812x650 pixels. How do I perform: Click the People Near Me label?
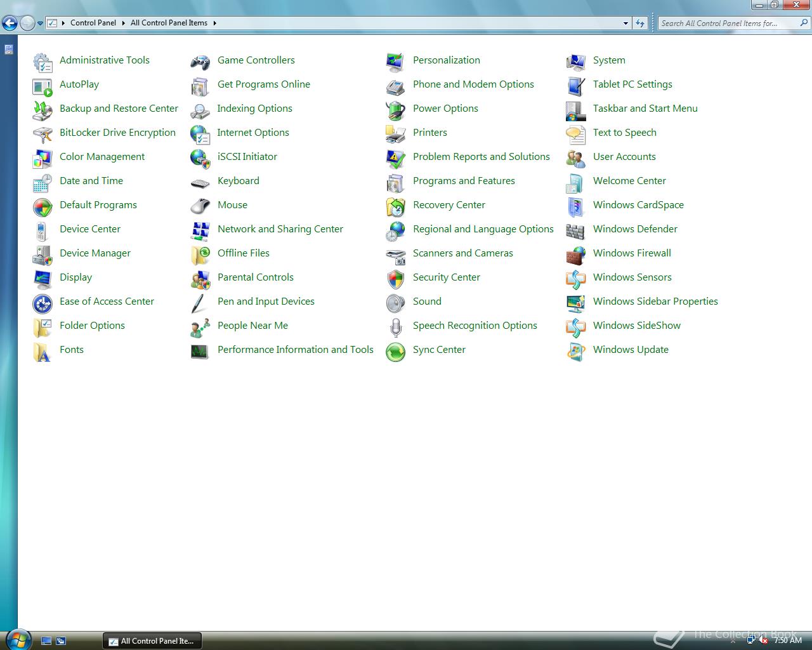click(252, 326)
